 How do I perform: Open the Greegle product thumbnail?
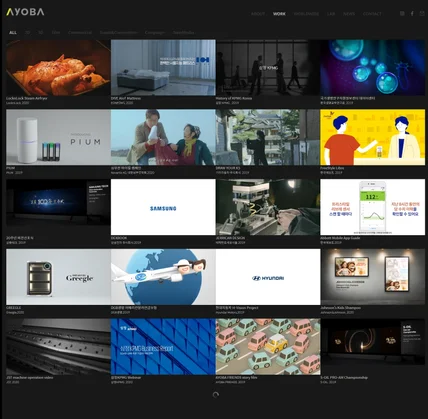click(58, 277)
